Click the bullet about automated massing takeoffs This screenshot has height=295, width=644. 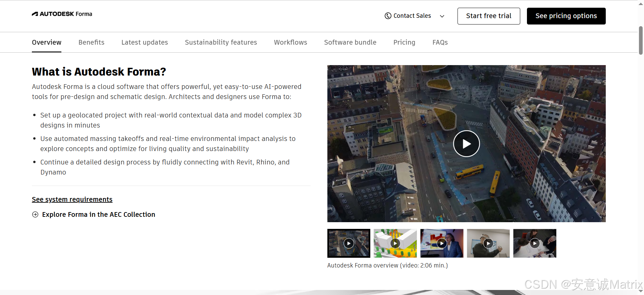168,144
